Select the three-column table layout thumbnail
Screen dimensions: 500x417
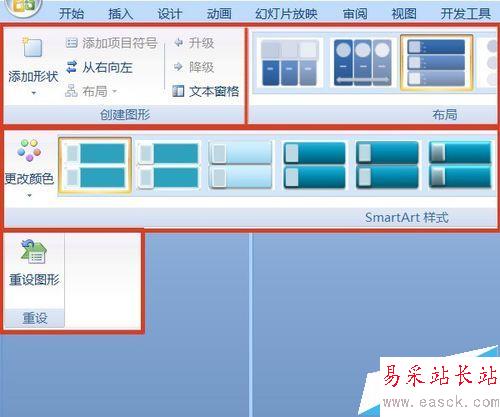pos(289,63)
